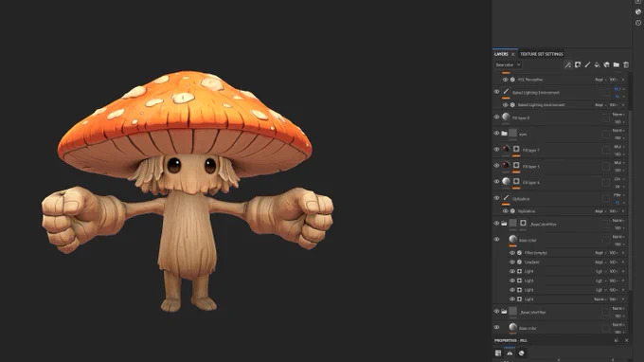Click the folder icon of the eyes group
644x362 pixels.
(x=505, y=134)
